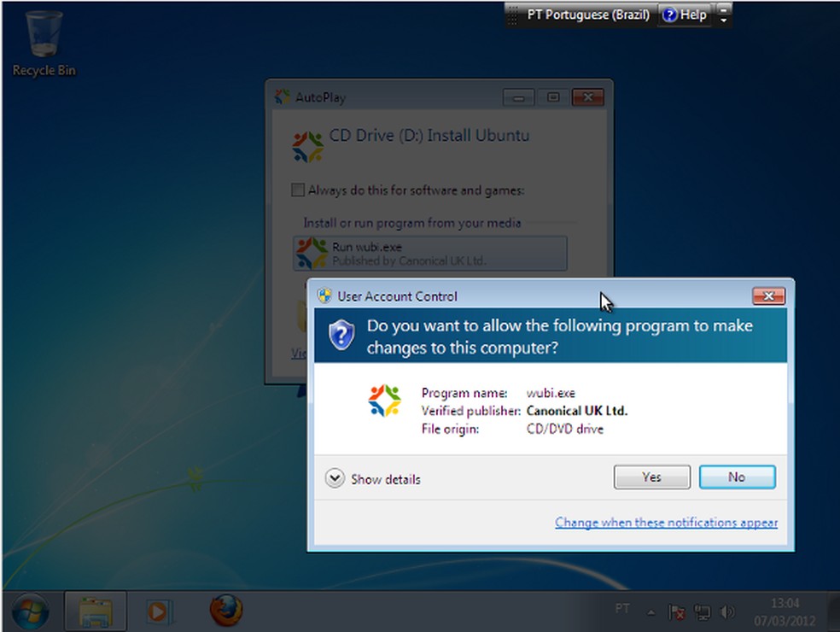Launch Firefox from the taskbar

pos(225,611)
